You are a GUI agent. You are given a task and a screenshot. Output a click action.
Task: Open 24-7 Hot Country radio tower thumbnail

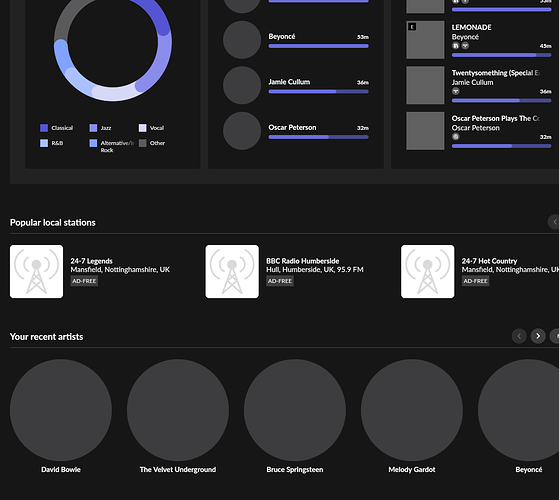[427, 271]
